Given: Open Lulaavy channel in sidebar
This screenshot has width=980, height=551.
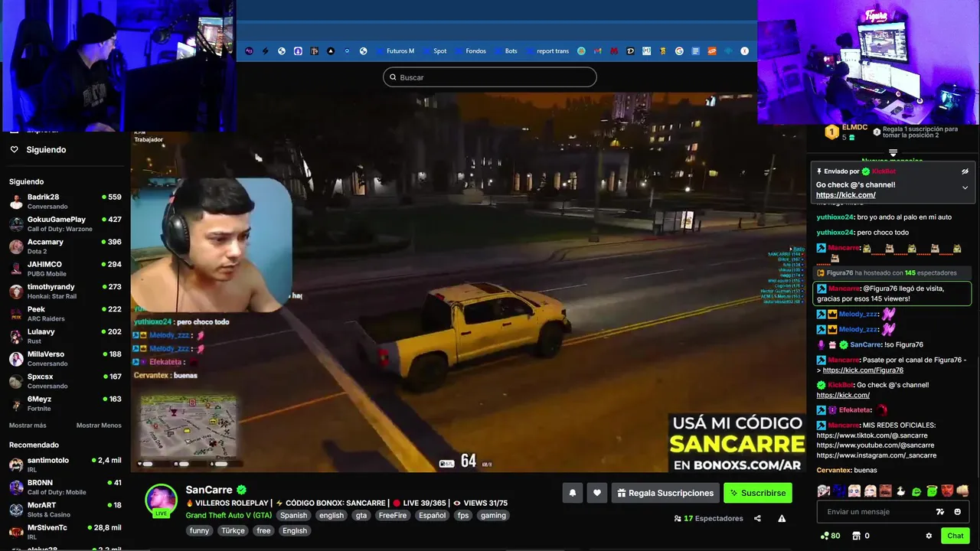Looking at the screenshot, I should tap(65, 336).
